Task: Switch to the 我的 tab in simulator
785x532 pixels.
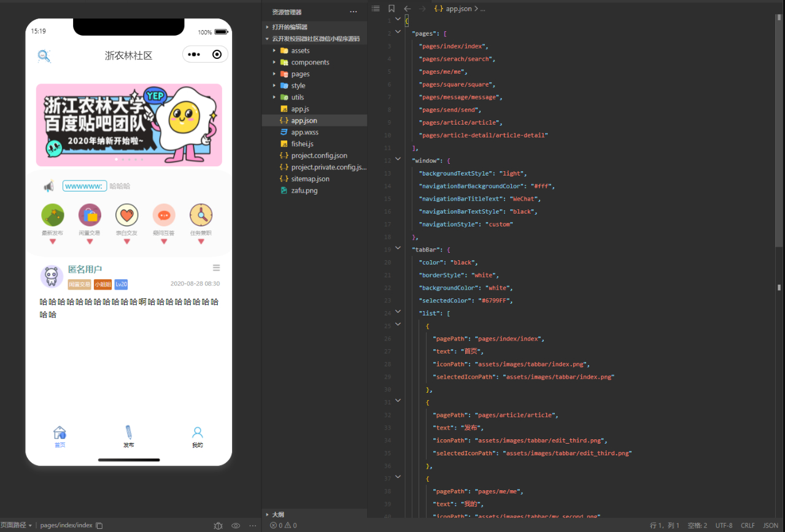Action: 197,436
